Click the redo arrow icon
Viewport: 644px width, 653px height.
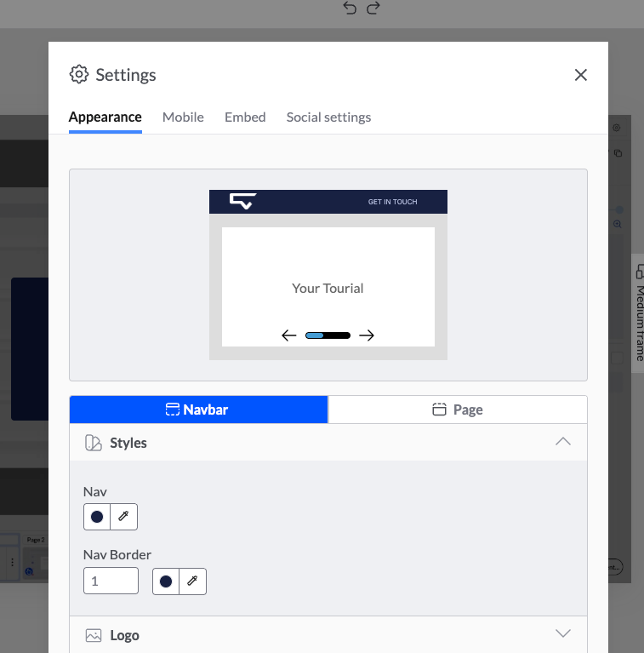(373, 8)
